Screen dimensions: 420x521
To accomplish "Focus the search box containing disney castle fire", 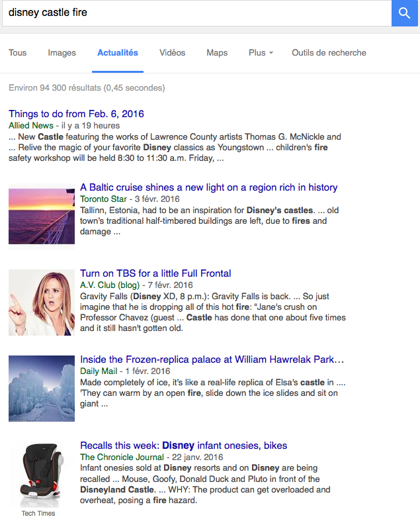I will pos(197,13).
